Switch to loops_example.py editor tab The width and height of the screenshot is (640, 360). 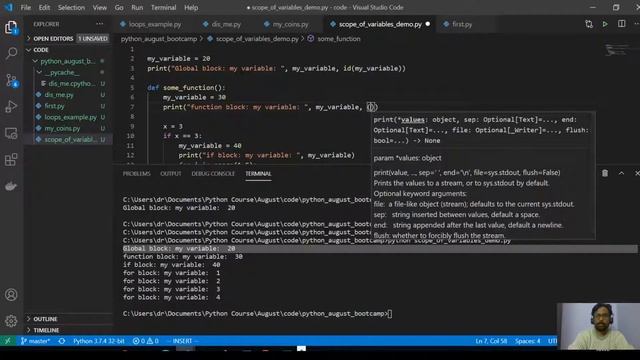tap(155, 24)
